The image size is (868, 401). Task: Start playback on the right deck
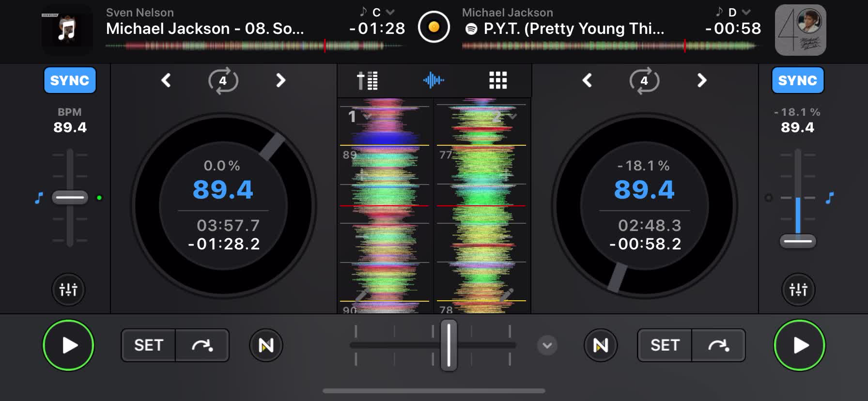click(x=799, y=345)
